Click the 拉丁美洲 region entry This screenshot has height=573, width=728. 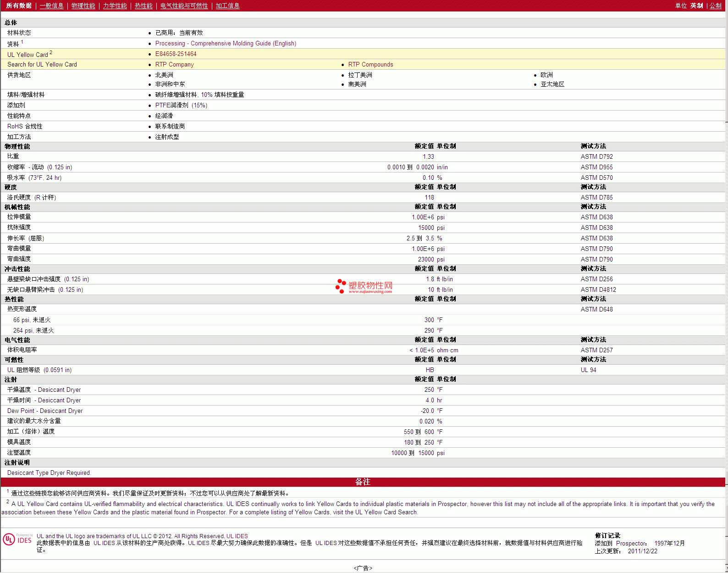point(360,75)
